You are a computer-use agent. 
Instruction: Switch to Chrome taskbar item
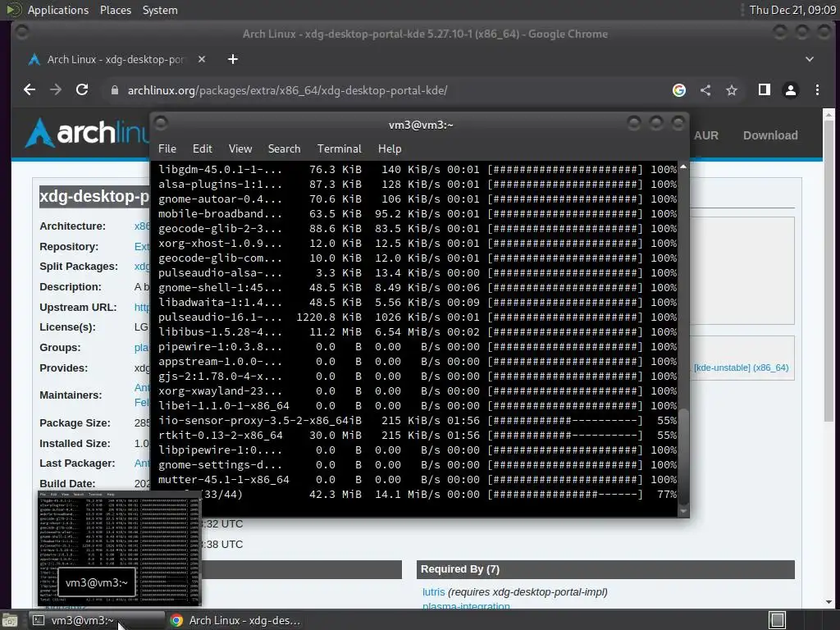235,620
